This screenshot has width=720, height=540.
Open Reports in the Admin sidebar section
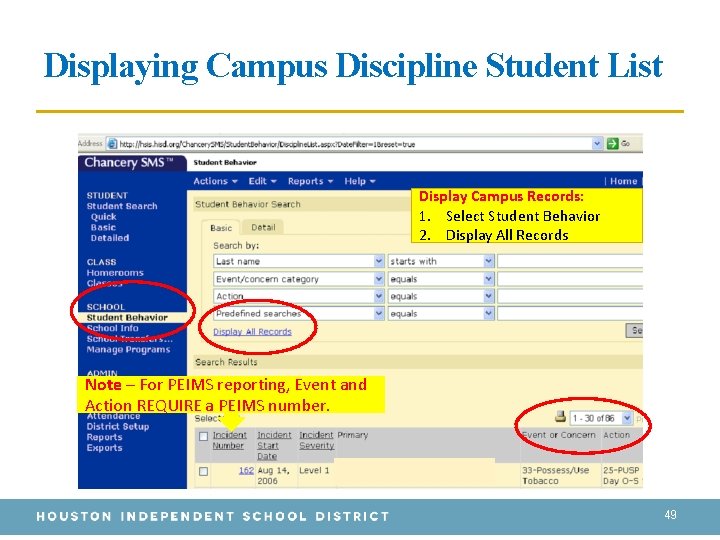coord(104,437)
